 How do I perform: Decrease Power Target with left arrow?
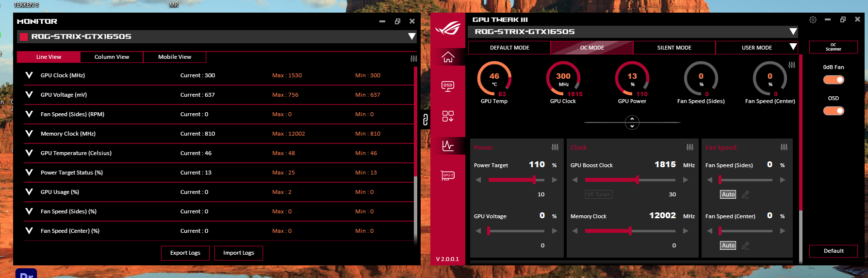point(478,180)
